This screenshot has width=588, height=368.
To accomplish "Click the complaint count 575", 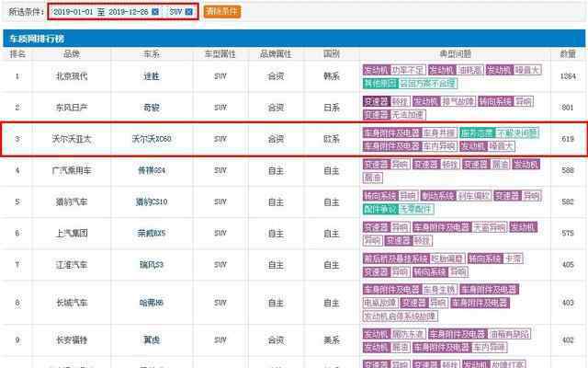I will click(x=568, y=233).
